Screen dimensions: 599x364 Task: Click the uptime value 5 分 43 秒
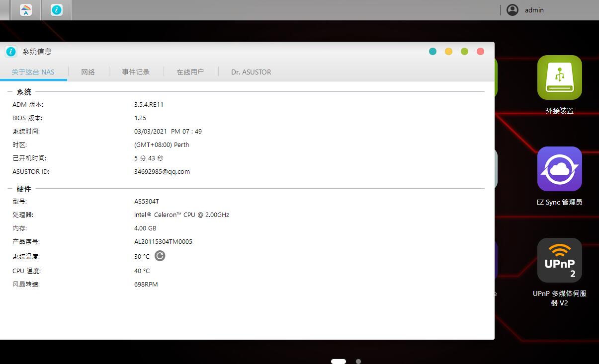[149, 158]
